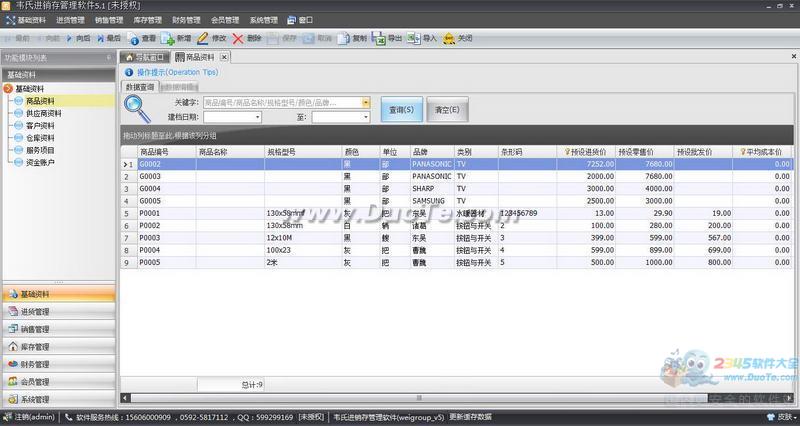Select 服务项目 in the tree
The height and width of the screenshot is (426, 800).
click(40, 150)
